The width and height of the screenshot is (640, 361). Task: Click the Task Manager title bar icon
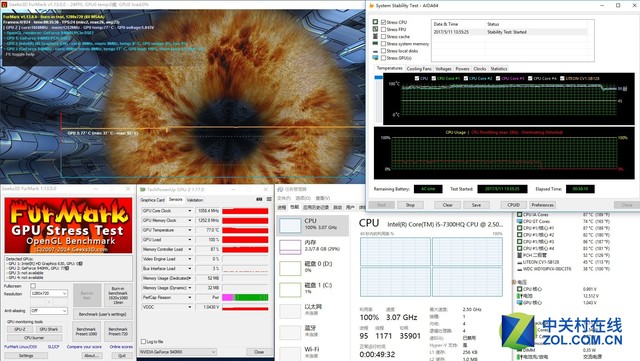click(280, 189)
